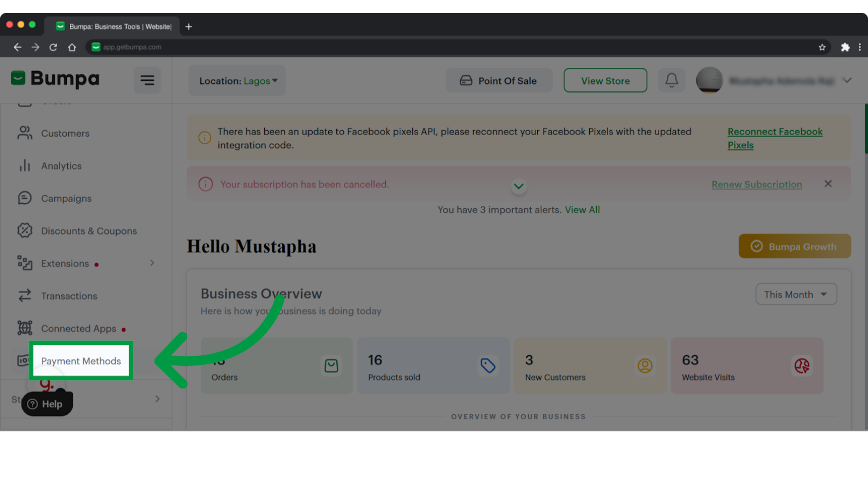
Task: Click the 16 Products sold card
Action: (x=433, y=366)
